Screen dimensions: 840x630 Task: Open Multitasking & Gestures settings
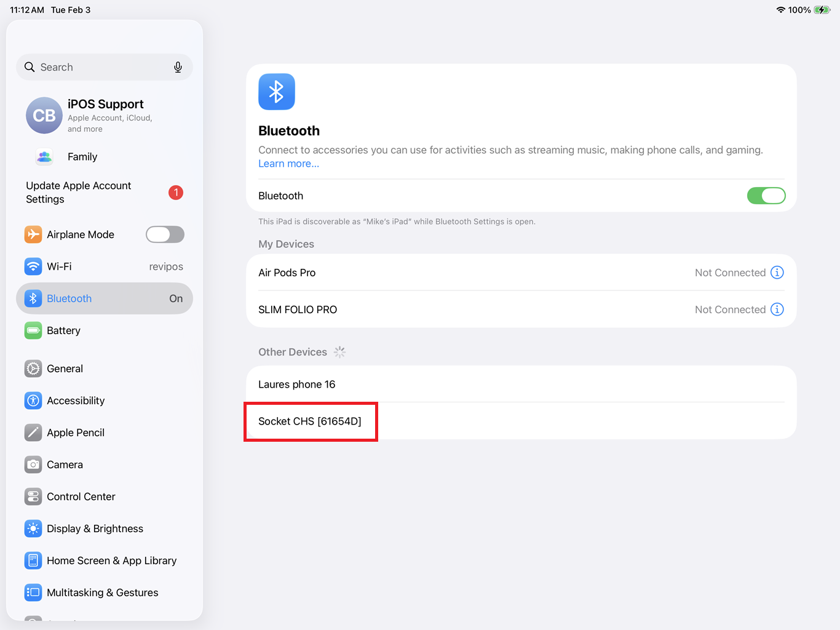pos(105,592)
